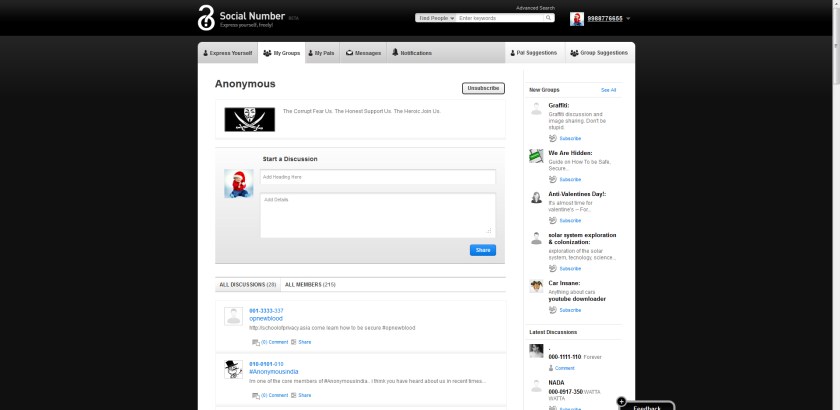Switch to the All Members tab
This screenshot has height=410, width=840.
[309, 285]
